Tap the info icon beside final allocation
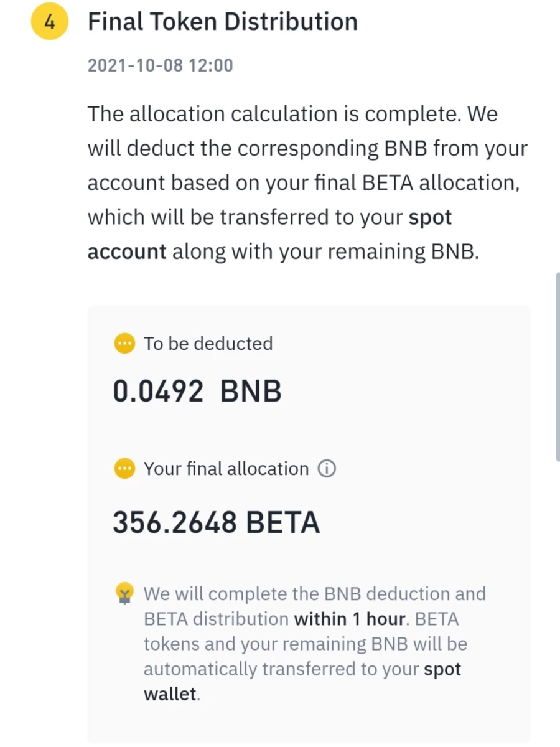Viewport: 560px width, 747px height. tap(327, 469)
